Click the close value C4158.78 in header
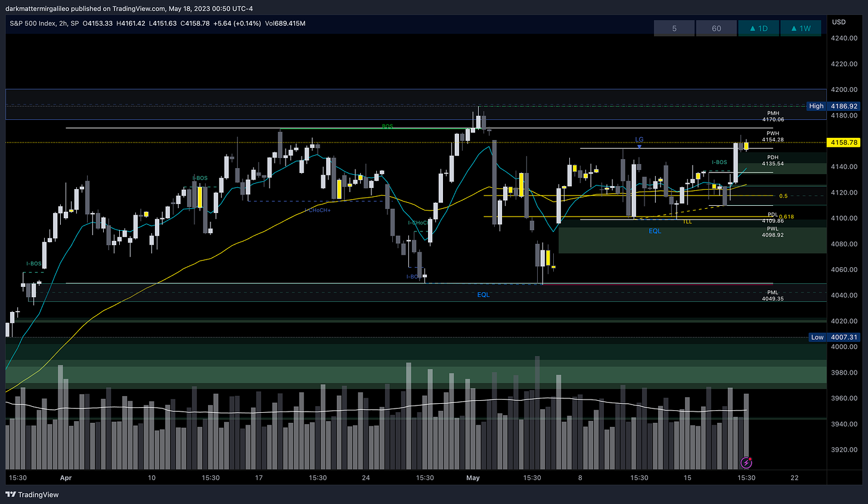This screenshot has height=504, width=868. 195,23
